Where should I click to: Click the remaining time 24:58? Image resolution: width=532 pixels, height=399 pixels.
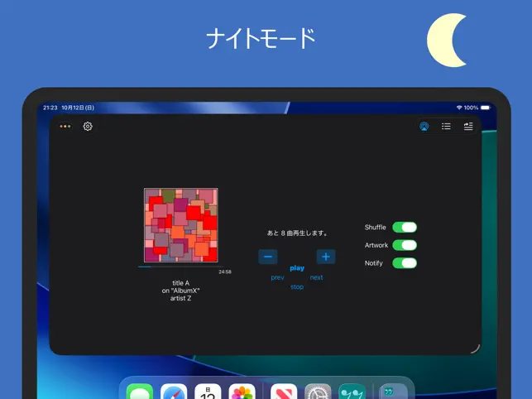click(225, 272)
